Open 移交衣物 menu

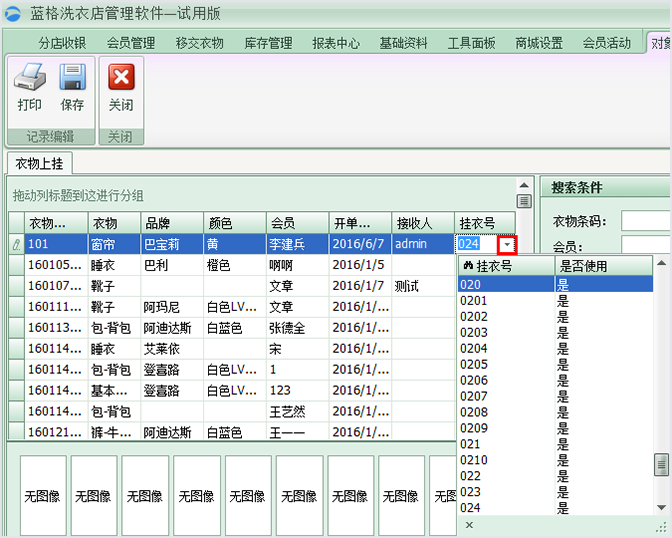coord(199,43)
